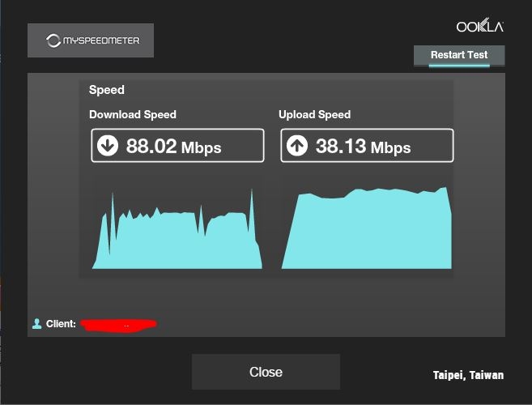Click the MySpeedMeter circular logo icon
532x405 pixels.
click(x=53, y=40)
